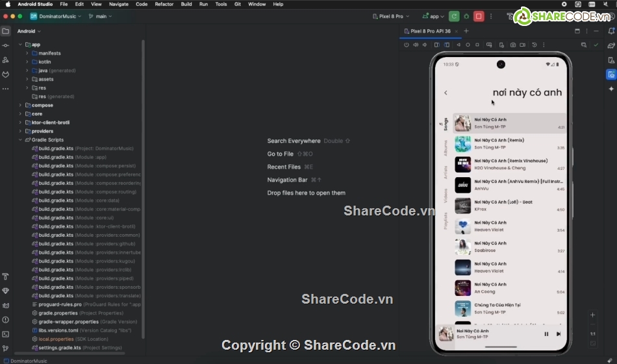This screenshot has height=364, width=617.
Task: Click the back arrow in the phone app
Action: point(446,93)
